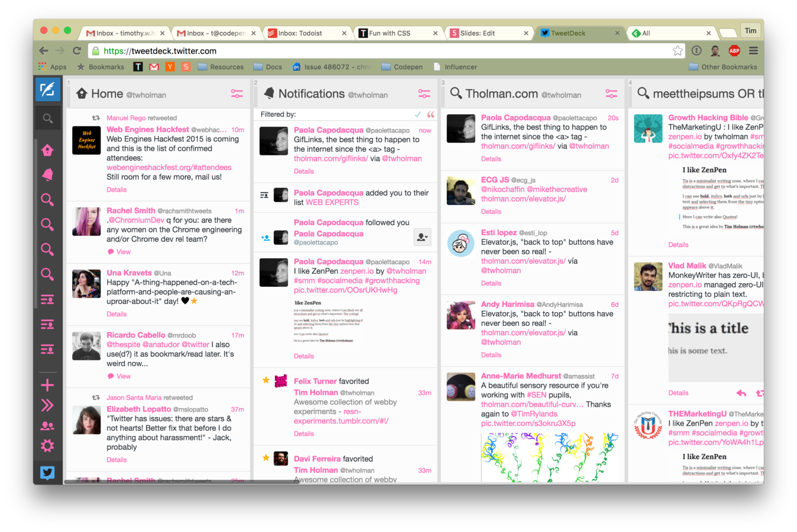Open the colorful curves image in Anne-Marie's tweet

[x=550, y=457]
